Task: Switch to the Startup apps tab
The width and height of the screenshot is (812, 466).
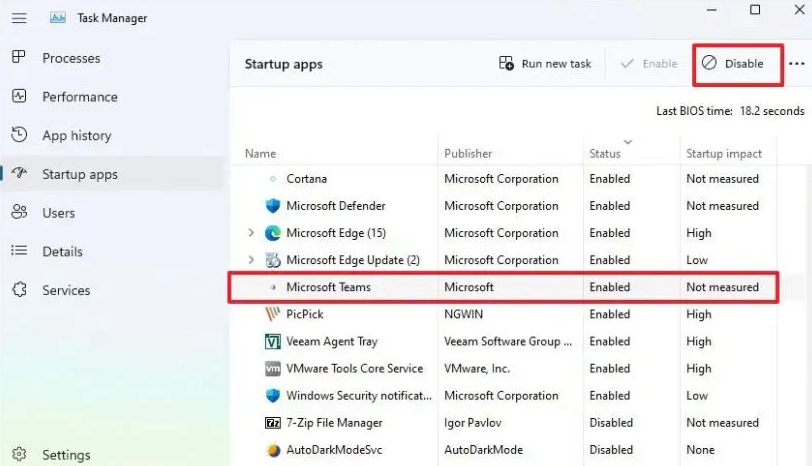Action: (x=79, y=174)
